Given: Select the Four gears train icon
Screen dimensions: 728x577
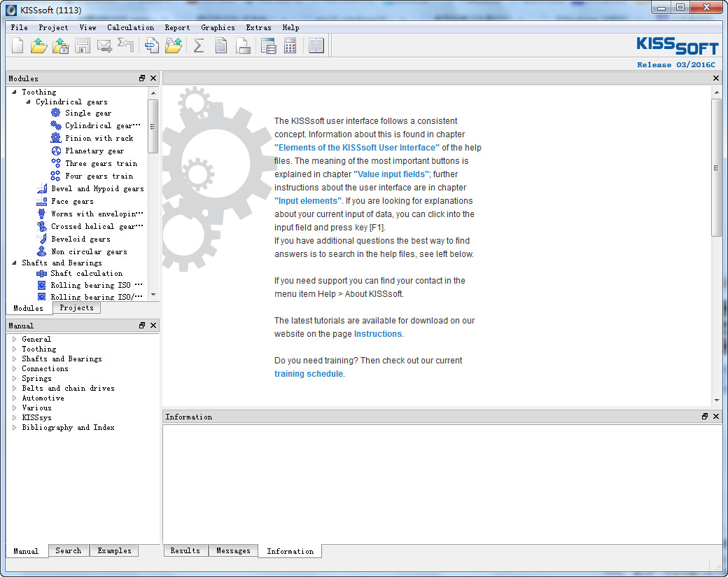Looking at the screenshot, I should (56, 176).
